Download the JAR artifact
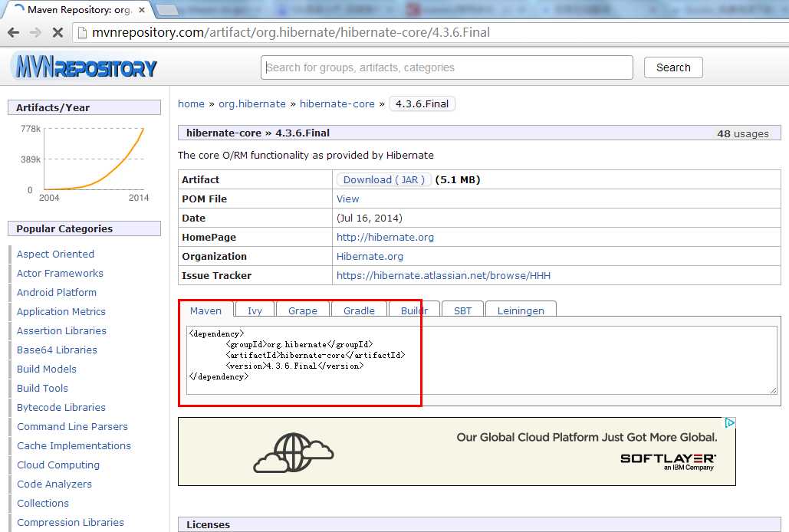789x532 pixels. click(x=384, y=180)
